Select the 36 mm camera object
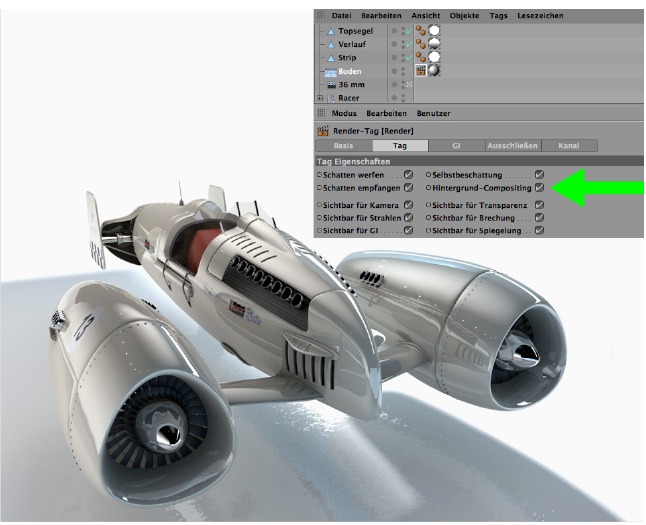 [351, 84]
